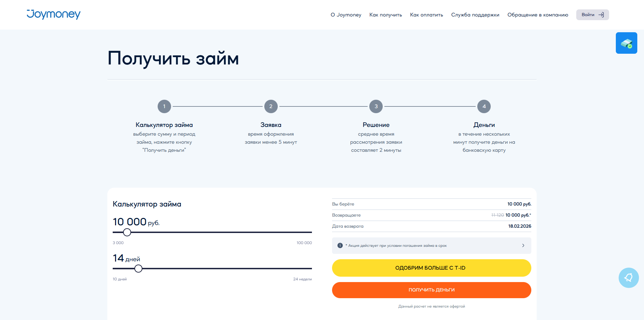Open the Как получить menu item
The width and height of the screenshot is (644, 320).
(x=385, y=15)
